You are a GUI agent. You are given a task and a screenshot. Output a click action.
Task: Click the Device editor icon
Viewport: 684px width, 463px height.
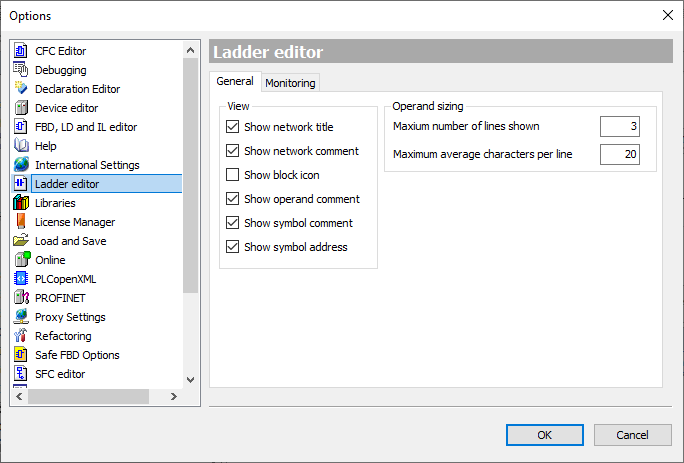point(21,108)
